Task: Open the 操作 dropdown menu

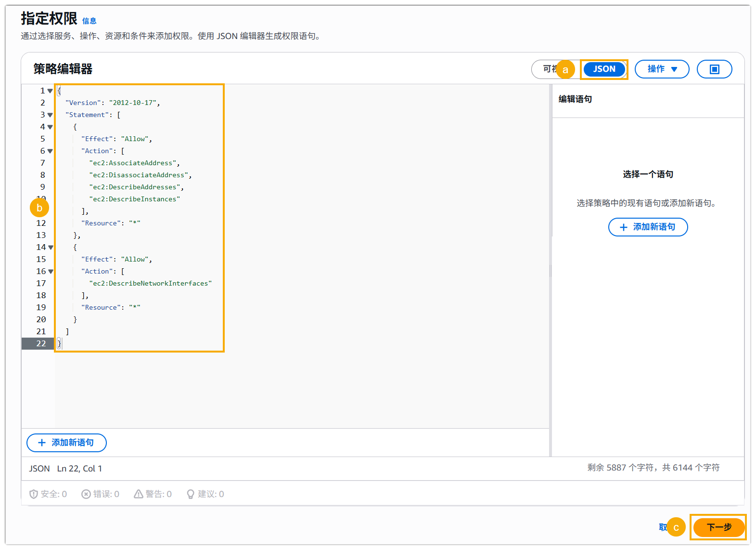Action: coord(662,69)
